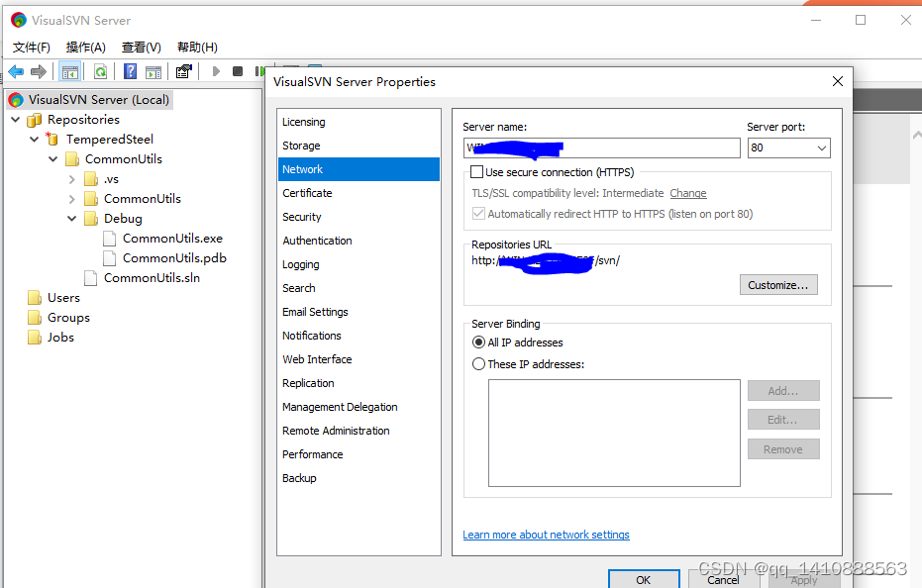Open Help with the question mark icon
922x588 pixels.
[130, 71]
